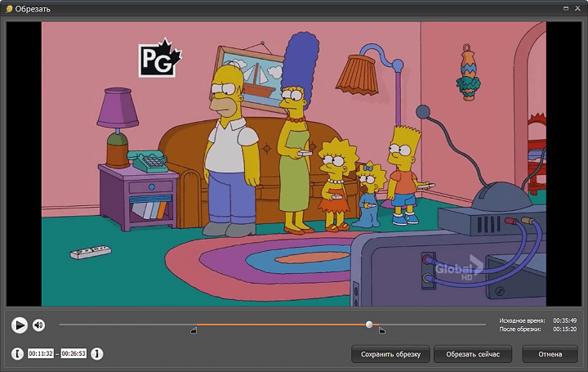Play the video preview
The image size is (588, 372).
pyautogui.click(x=19, y=325)
